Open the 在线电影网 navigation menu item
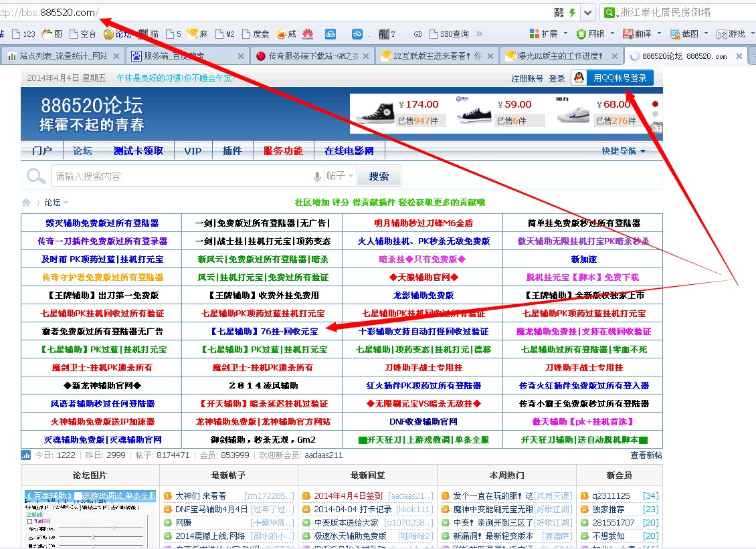The height and width of the screenshot is (549, 756). click(x=349, y=151)
